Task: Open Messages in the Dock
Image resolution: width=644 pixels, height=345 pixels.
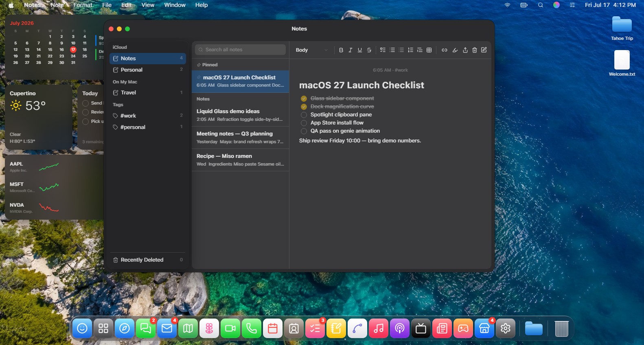Action: (x=146, y=328)
